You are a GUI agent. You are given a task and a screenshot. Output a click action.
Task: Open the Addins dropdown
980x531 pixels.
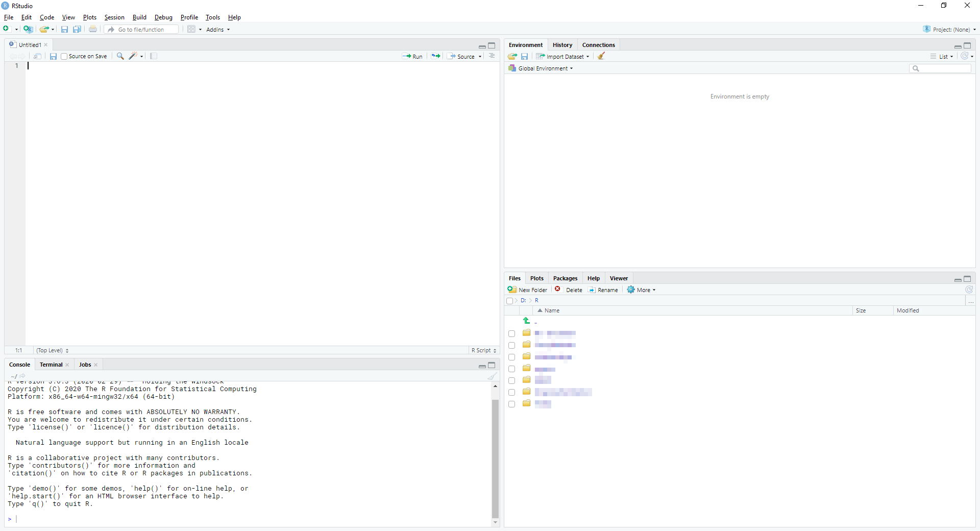pos(217,29)
